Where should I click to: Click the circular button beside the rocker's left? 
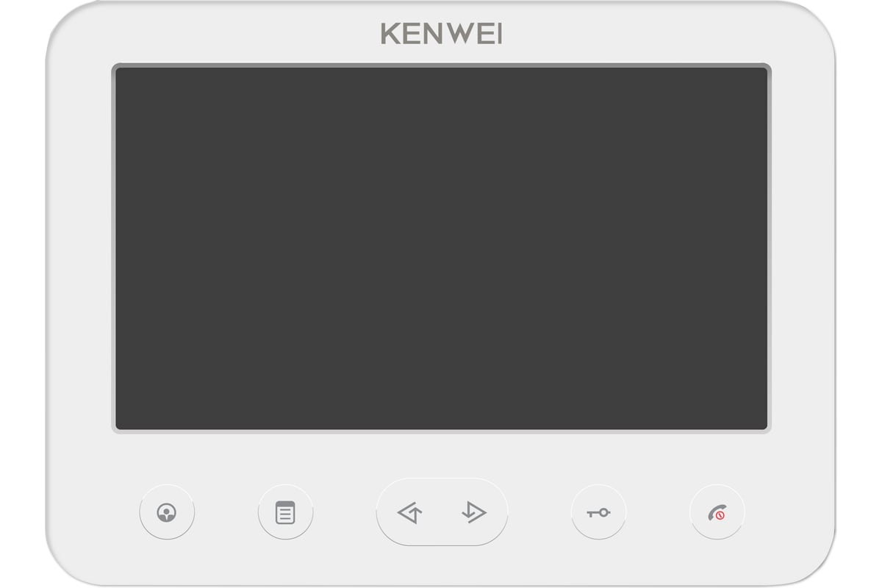coord(285,512)
